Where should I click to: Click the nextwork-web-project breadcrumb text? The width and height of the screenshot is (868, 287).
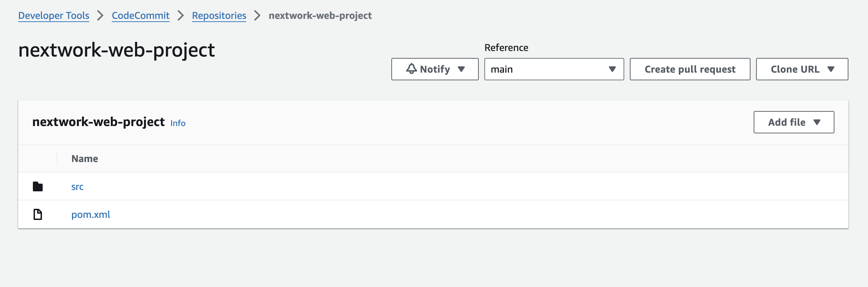pos(320,15)
